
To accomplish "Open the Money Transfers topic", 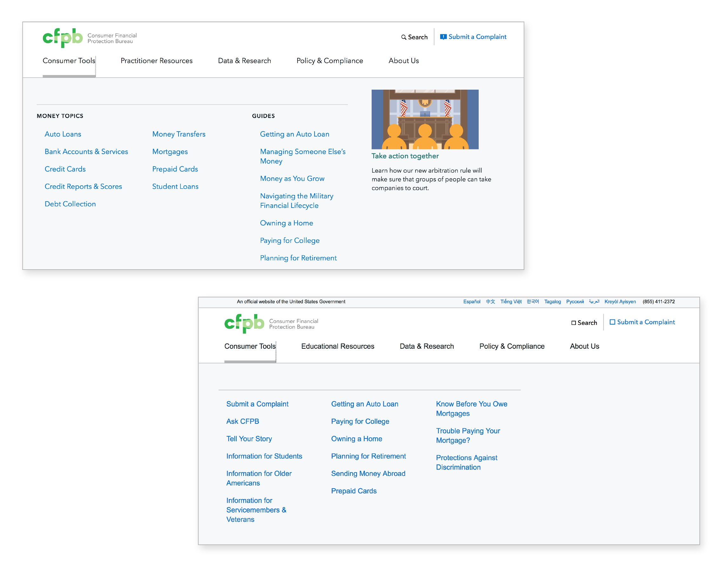I will point(179,134).
